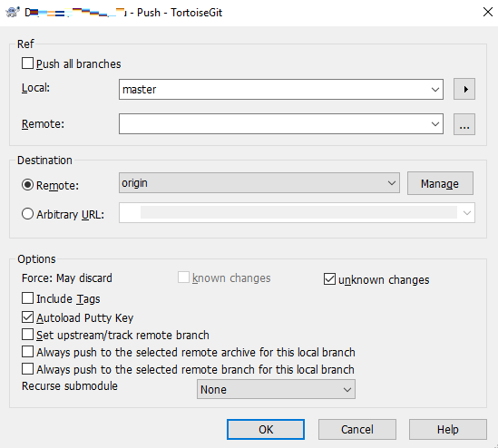Select the Remote destination radio button
This screenshot has height=448, width=498.
pos(27,184)
